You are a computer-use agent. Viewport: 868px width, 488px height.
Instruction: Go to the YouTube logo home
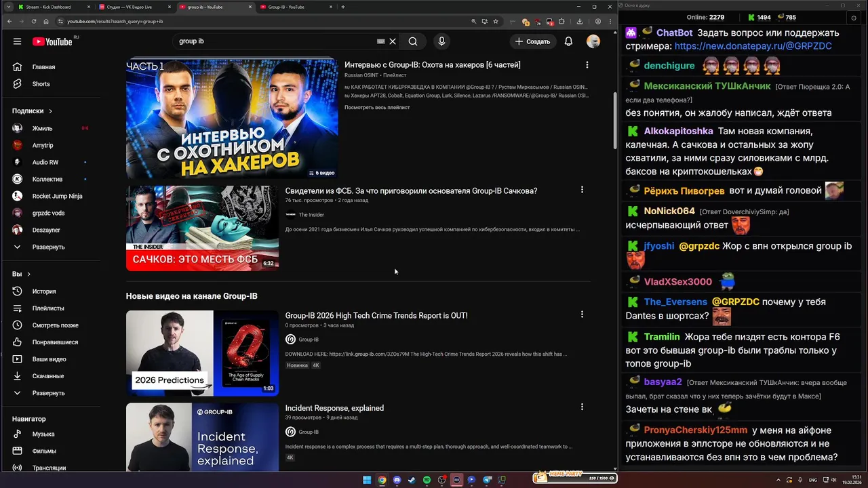click(52, 41)
